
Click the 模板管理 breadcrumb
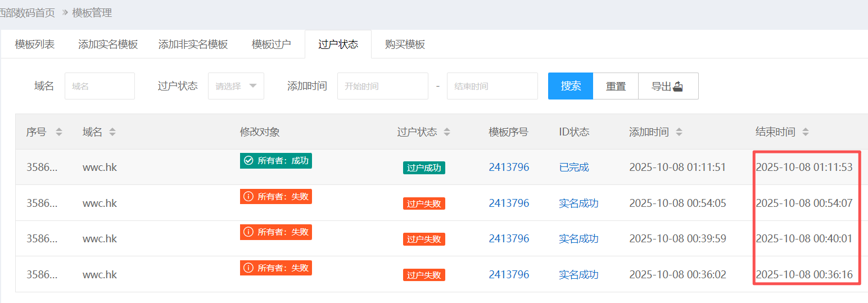[92, 13]
